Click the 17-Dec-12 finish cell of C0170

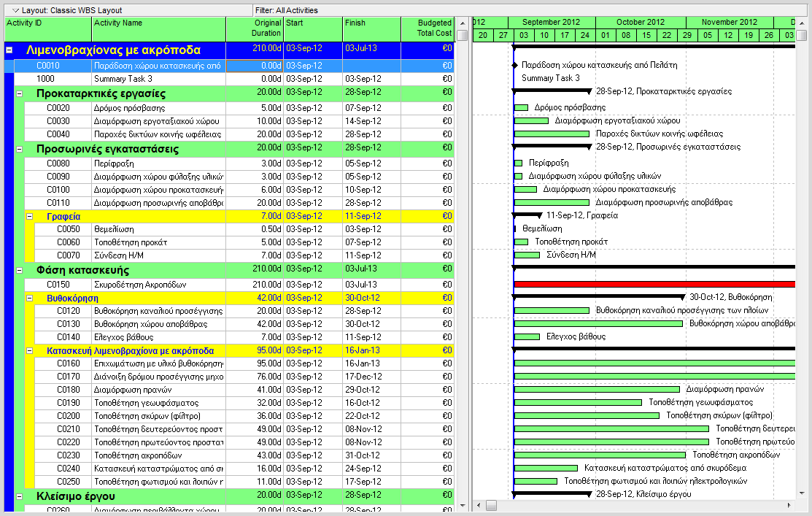click(372, 377)
